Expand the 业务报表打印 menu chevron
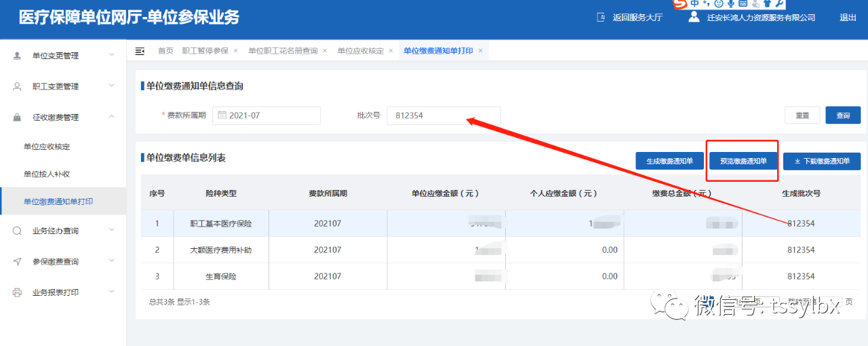The height and width of the screenshot is (346, 868). tap(112, 292)
